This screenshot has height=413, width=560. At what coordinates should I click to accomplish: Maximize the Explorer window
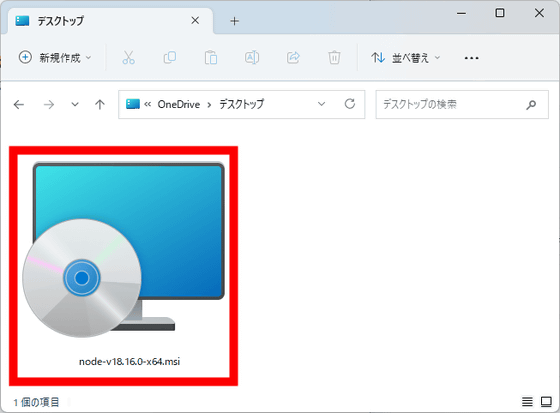tap(500, 13)
